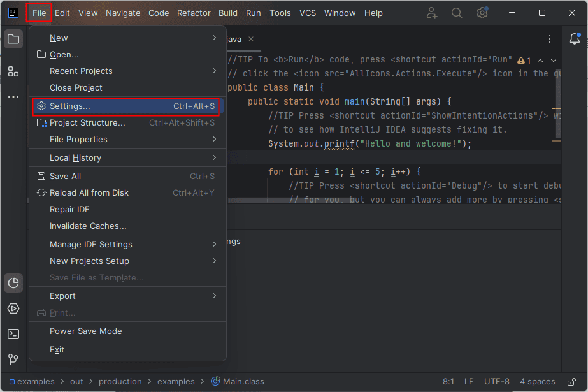
Task: Close the java editor tab
Action: coord(251,39)
